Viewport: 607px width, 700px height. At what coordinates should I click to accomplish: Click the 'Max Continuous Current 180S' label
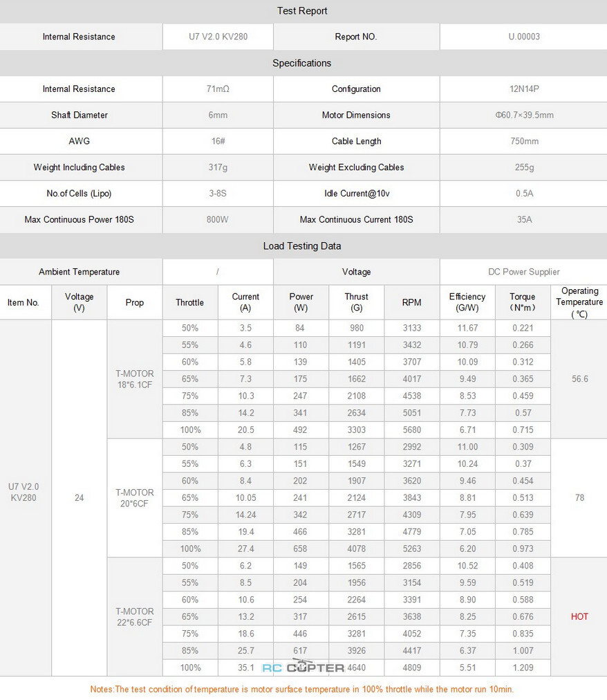[356, 219]
